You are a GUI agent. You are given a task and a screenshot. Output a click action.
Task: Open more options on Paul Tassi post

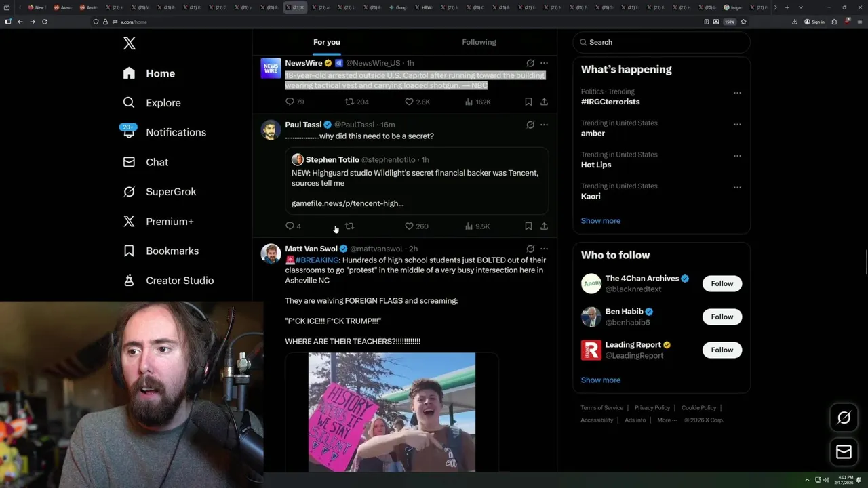pyautogui.click(x=544, y=125)
